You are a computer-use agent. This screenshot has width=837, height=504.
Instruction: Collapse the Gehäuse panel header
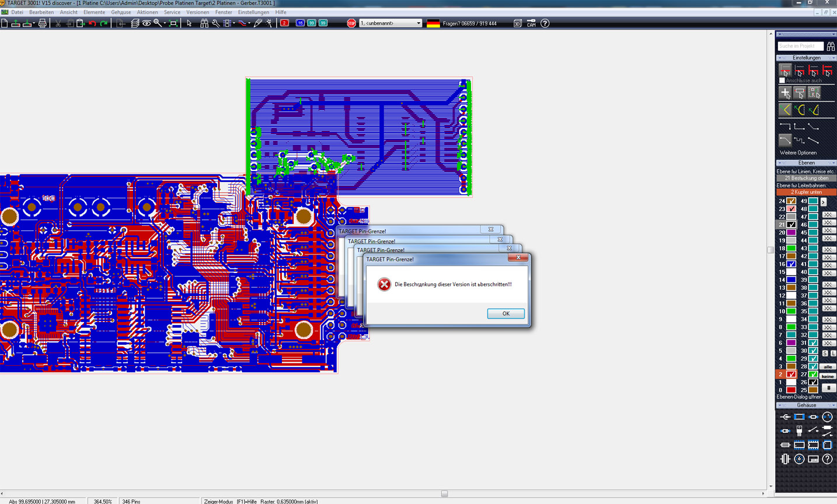(806, 405)
